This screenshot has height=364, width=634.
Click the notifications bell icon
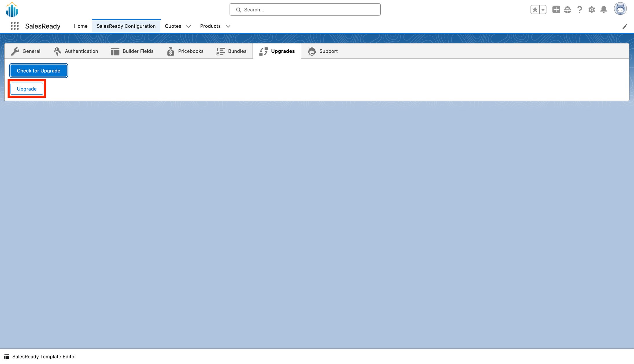604,9
